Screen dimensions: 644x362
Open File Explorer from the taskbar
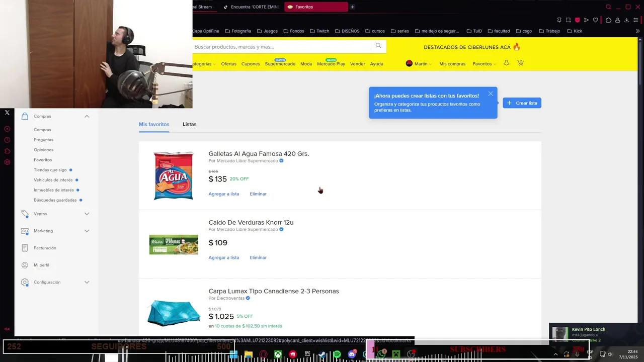(249, 354)
